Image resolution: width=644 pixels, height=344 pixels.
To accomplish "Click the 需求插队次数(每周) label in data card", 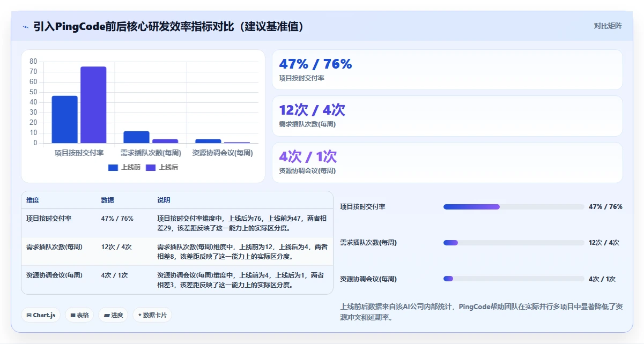I will point(307,124).
